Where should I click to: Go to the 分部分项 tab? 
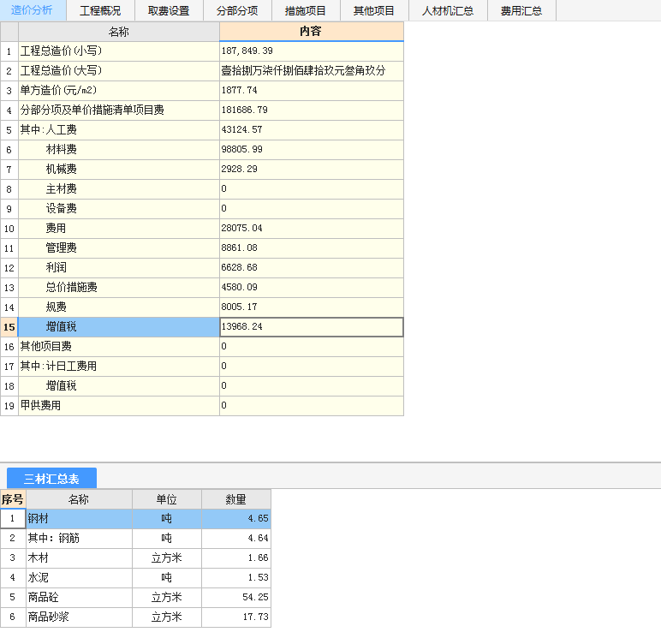237,10
